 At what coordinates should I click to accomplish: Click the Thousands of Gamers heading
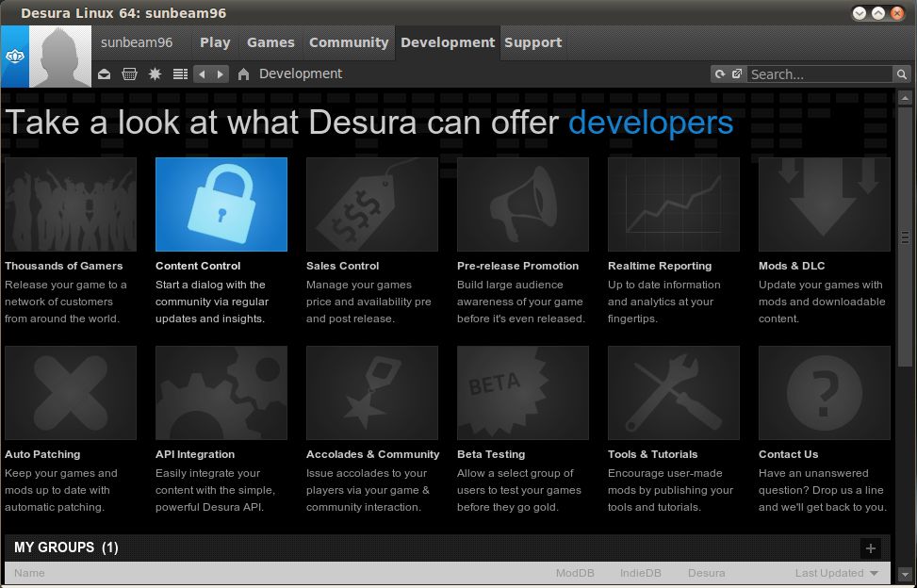tap(64, 266)
